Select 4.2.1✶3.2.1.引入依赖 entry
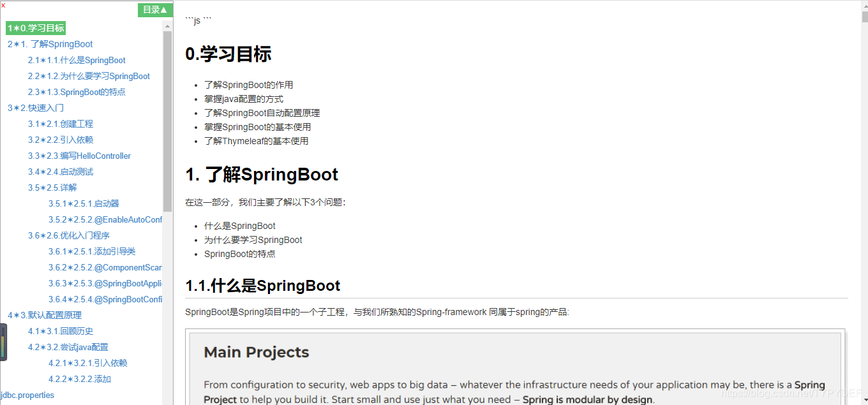This screenshot has width=868, height=405. click(88, 363)
